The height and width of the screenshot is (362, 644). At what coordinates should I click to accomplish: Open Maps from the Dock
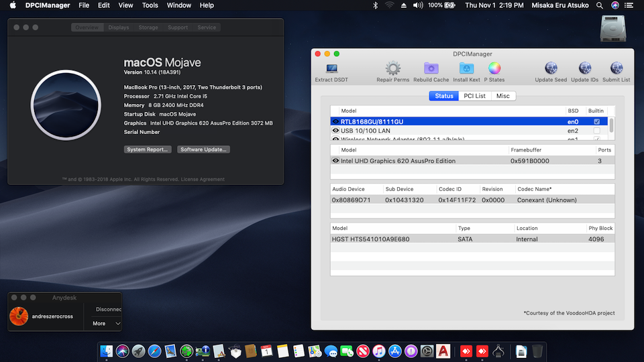point(315,351)
